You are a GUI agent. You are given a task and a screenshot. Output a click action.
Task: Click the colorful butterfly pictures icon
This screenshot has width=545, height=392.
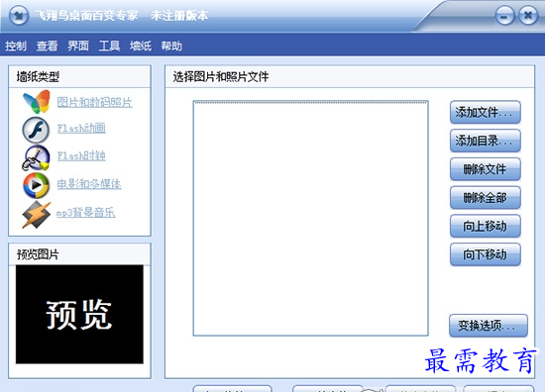pyautogui.click(x=37, y=101)
